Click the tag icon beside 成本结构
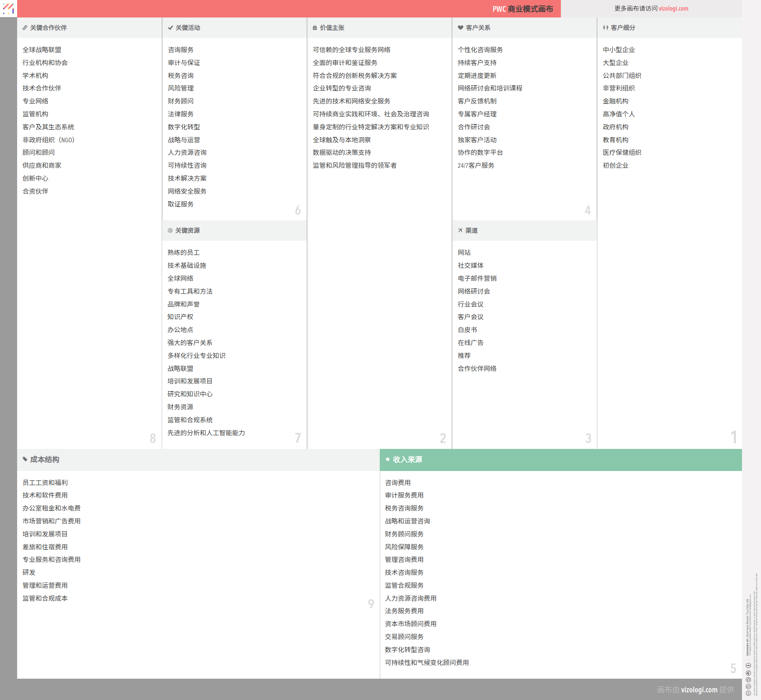 (25, 459)
